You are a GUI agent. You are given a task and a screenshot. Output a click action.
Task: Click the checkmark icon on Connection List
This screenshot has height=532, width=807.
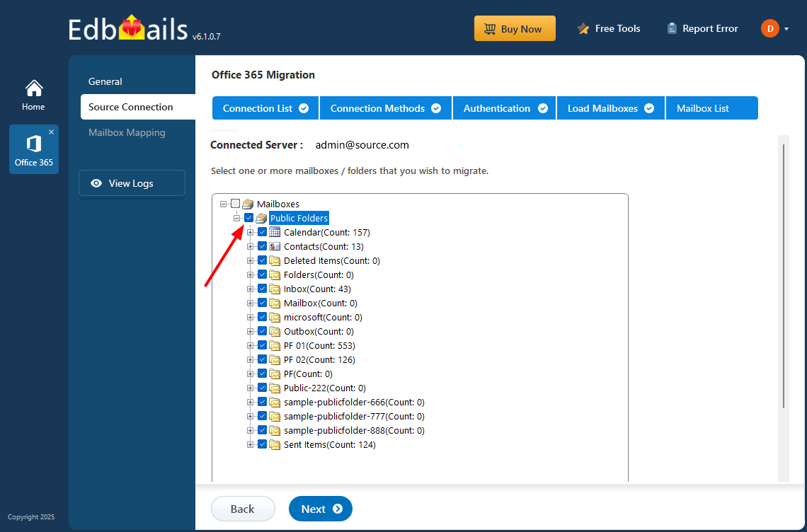(x=304, y=108)
